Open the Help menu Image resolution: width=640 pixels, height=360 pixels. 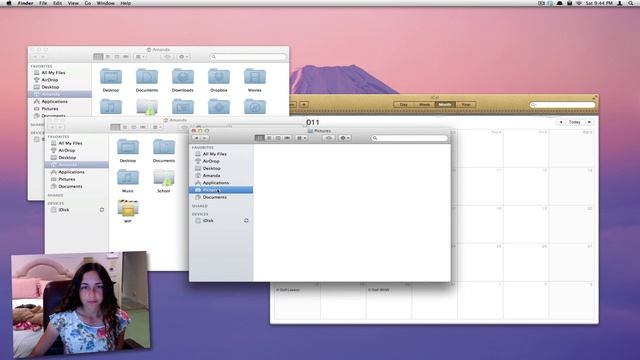click(126, 3)
